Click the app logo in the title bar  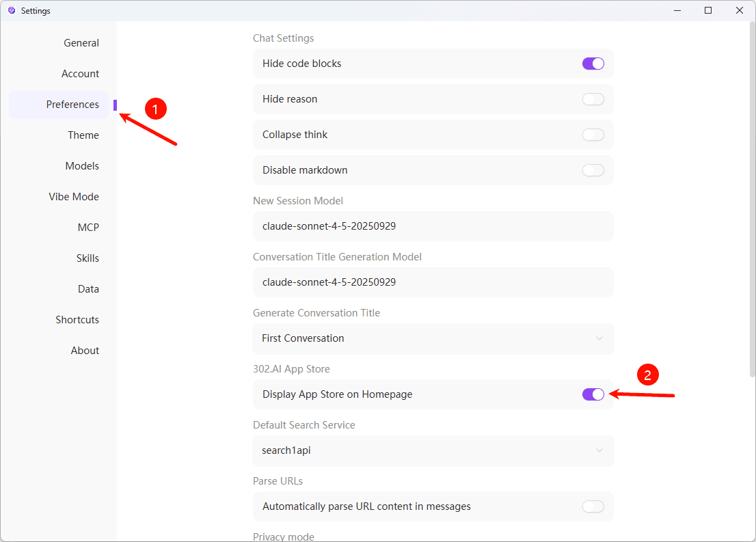(x=11, y=10)
